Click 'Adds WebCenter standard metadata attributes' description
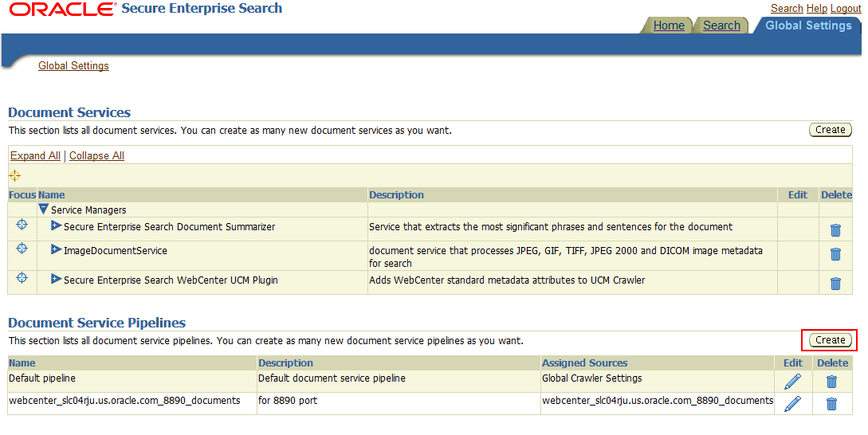 click(x=507, y=280)
